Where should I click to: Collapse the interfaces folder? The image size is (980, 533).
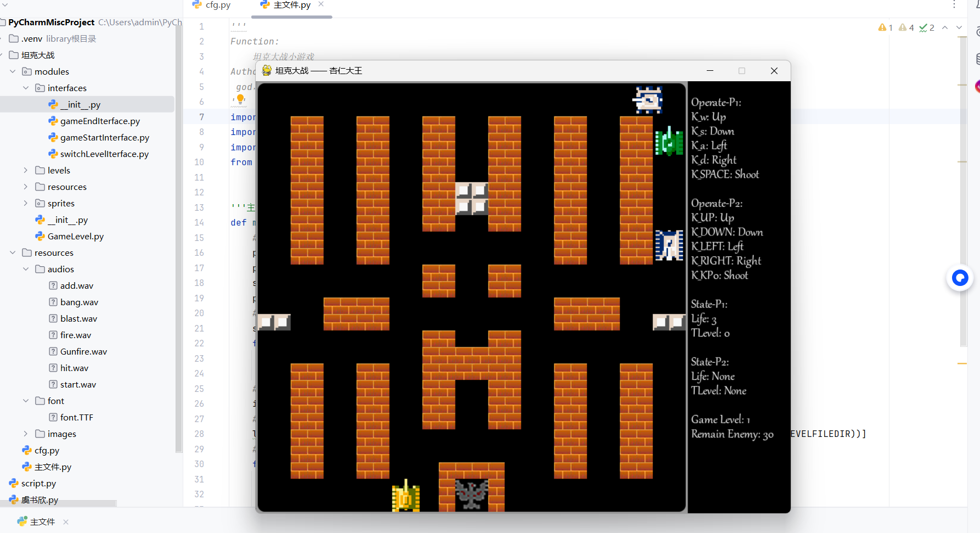click(26, 88)
